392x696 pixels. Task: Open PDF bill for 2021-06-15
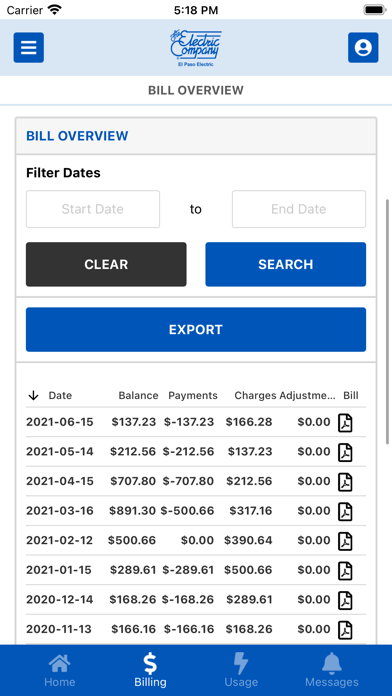(x=345, y=422)
